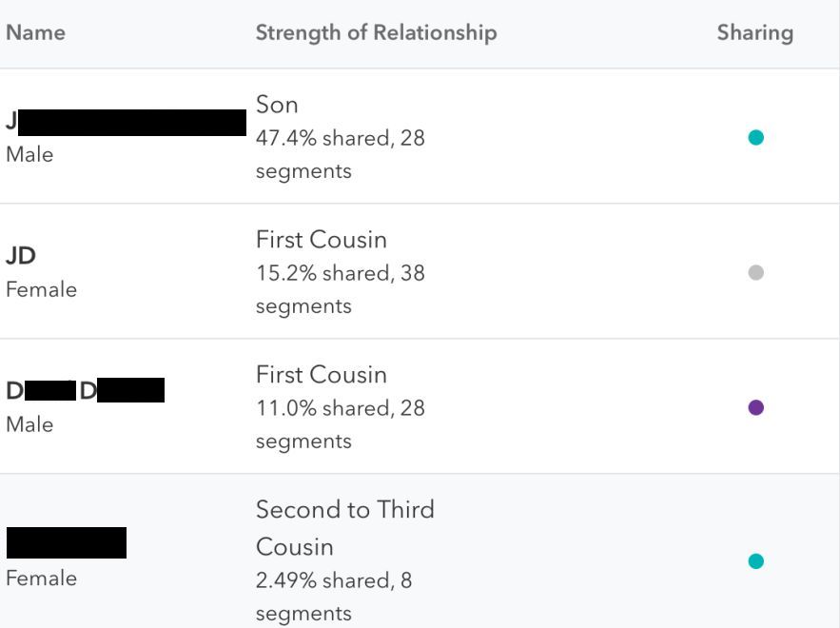Sort by the Name column header
840x628 pixels.
(x=36, y=32)
